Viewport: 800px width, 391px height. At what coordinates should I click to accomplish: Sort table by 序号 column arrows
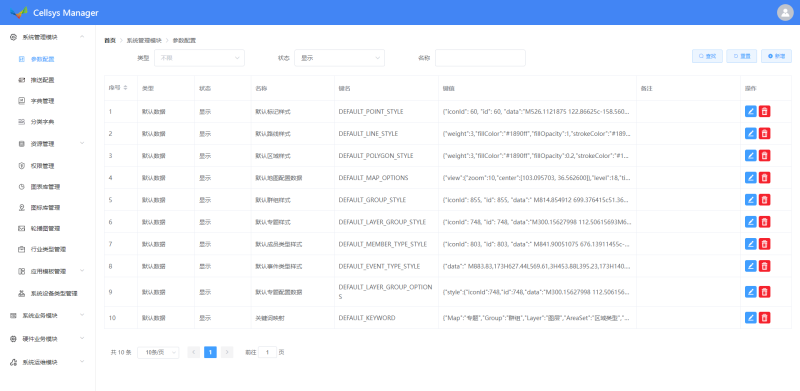(126, 88)
